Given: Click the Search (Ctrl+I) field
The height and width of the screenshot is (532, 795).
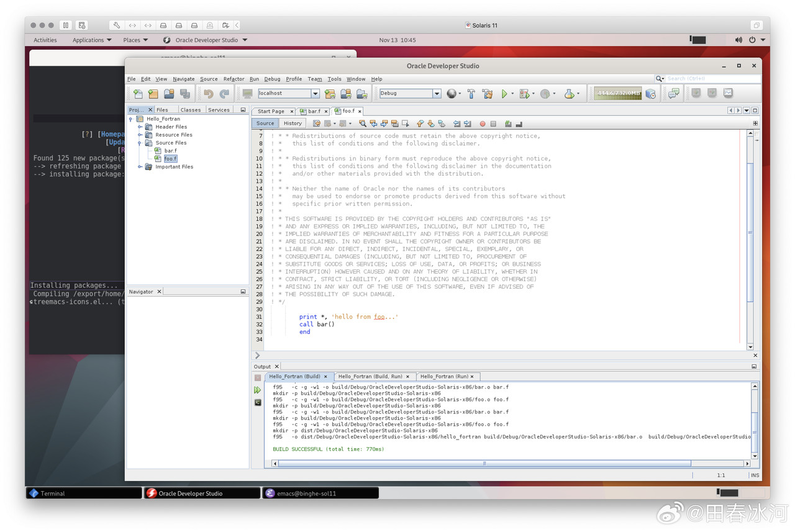Looking at the screenshot, I should (712, 79).
